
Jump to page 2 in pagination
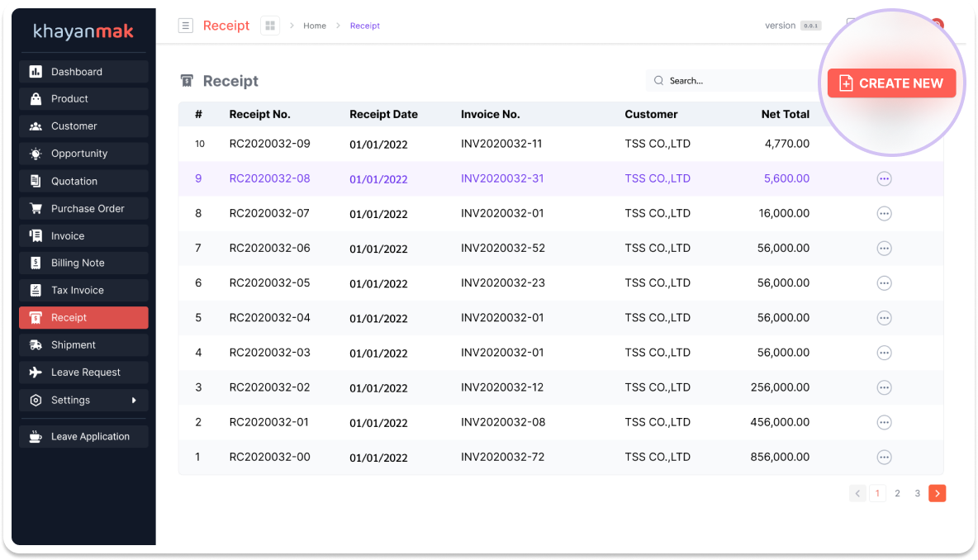click(x=897, y=493)
